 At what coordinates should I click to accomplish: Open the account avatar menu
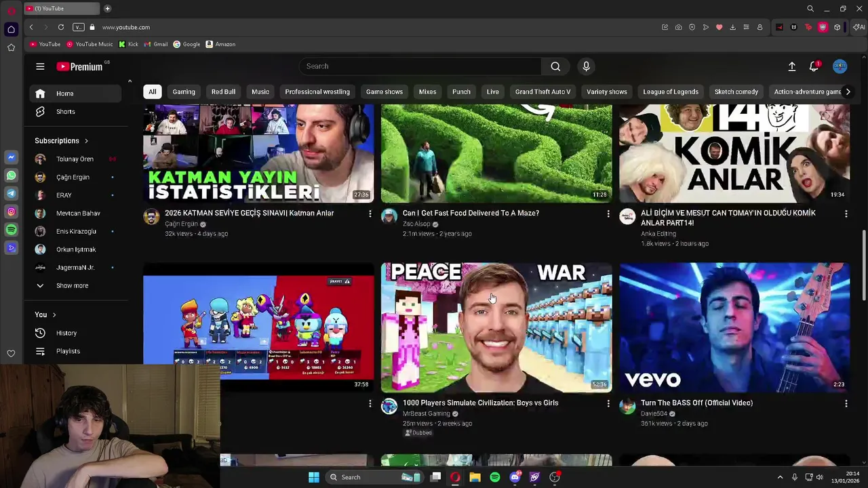point(840,66)
